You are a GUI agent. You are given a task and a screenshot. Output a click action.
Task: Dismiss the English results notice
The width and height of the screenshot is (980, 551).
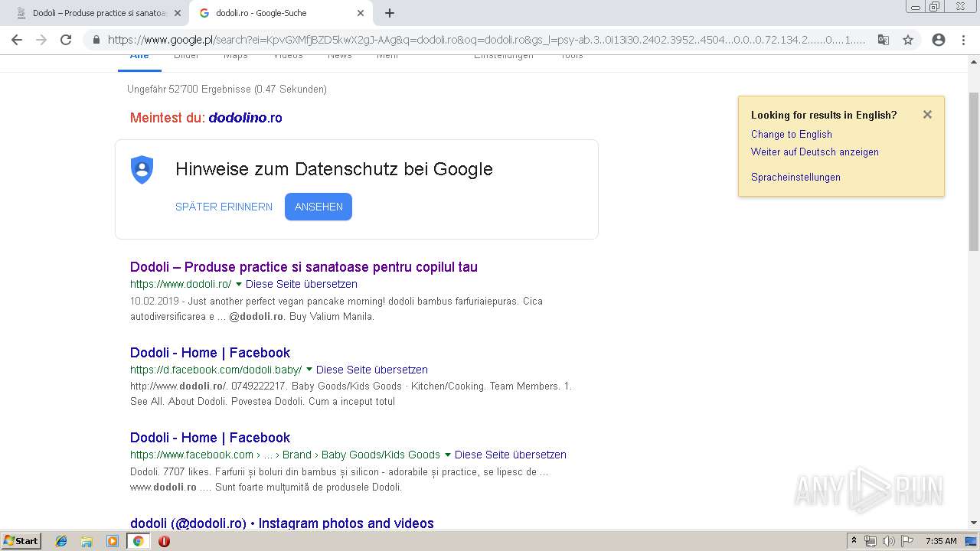(x=927, y=115)
